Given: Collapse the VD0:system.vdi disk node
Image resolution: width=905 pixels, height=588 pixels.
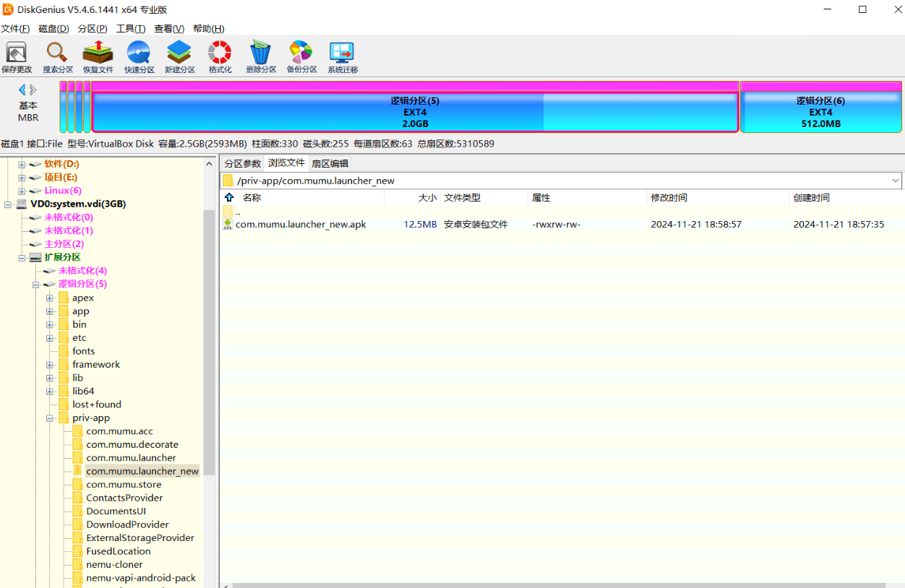Looking at the screenshot, I should (x=8, y=204).
